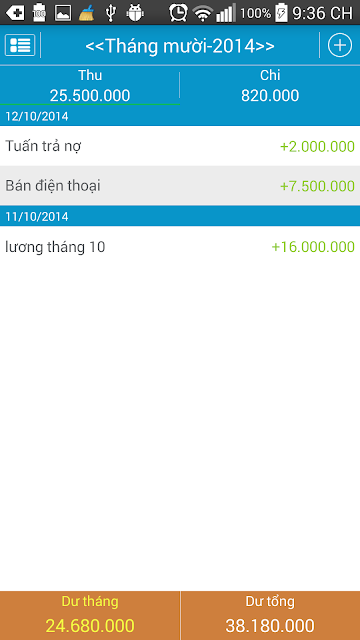
Task: Tap the battery charging icon
Action: pos(281,13)
